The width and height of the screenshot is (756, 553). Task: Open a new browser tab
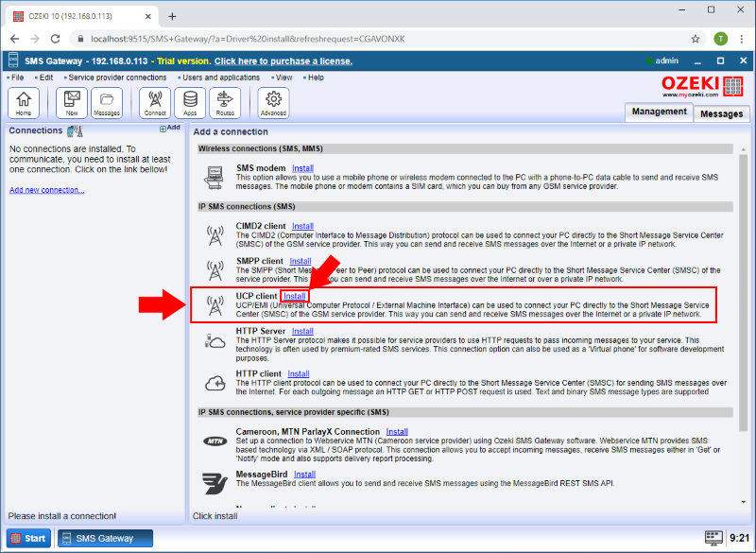(172, 16)
